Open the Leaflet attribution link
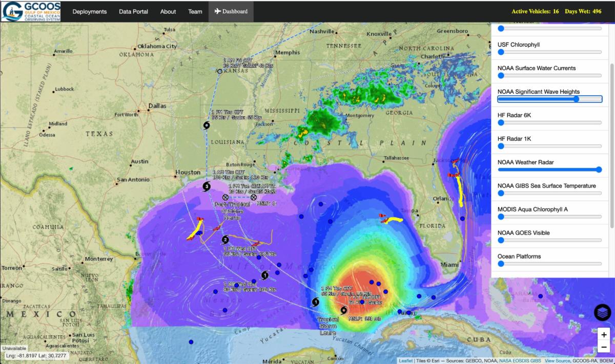This screenshot has height=364, width=615. [x=405, y=360]
